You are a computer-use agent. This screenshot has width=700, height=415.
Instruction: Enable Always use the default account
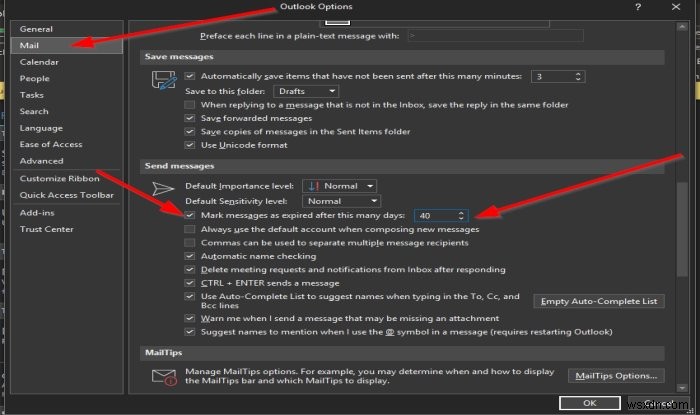[x=190, y=229]
